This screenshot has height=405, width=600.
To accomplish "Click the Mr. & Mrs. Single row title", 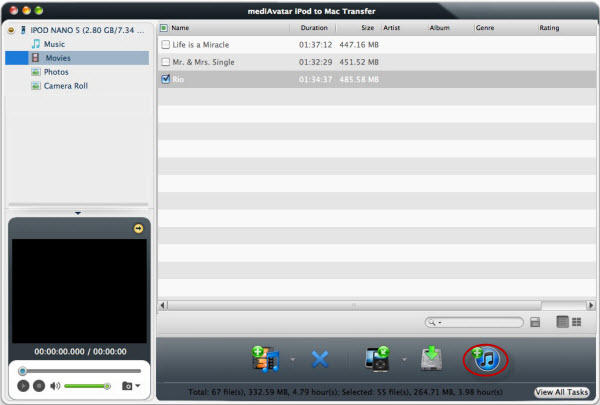I will tap(203, 62).
